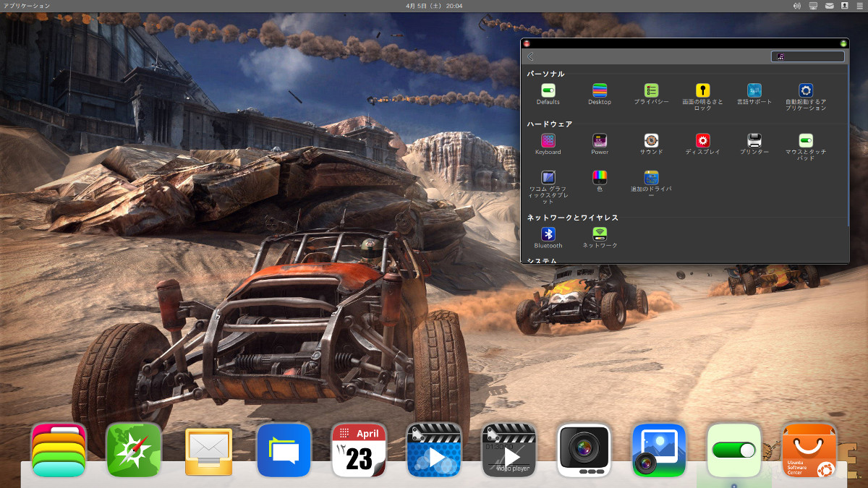Launch the gray video player app
868x488 pixels.
click(509, 450)
